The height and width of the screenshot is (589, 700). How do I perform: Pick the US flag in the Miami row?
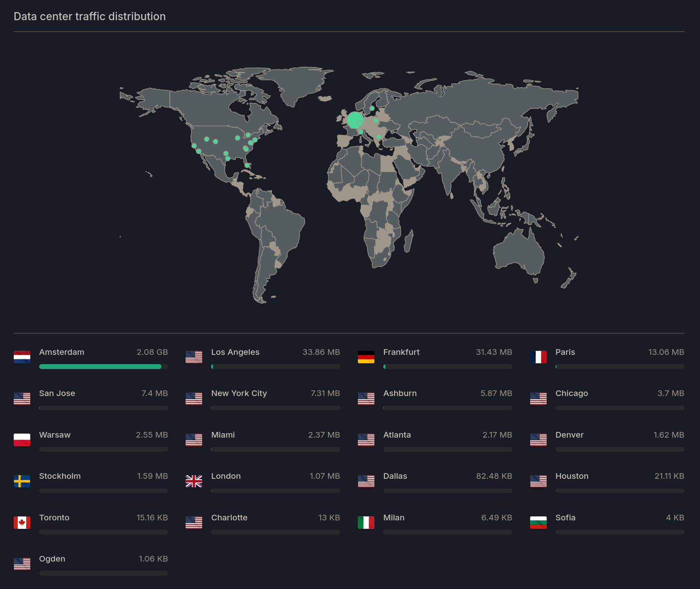194,440
